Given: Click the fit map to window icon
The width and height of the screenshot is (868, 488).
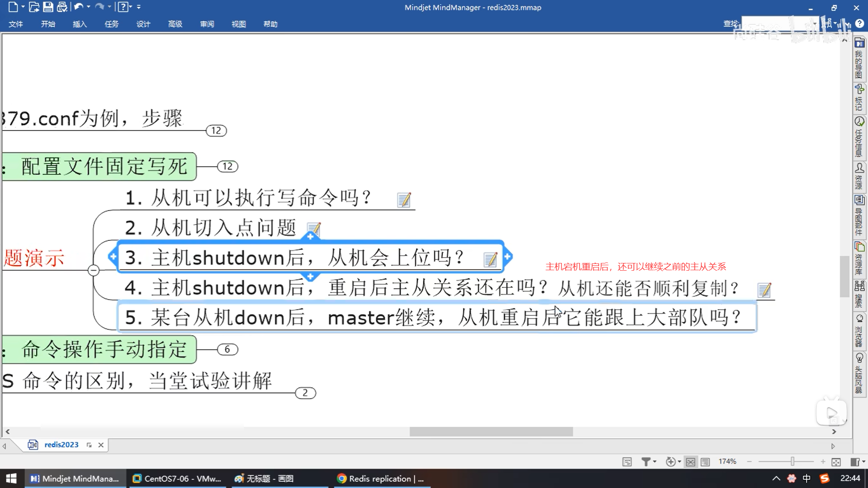Looking at the screenshot, I should pyautogui.click(x=836, y=462).
